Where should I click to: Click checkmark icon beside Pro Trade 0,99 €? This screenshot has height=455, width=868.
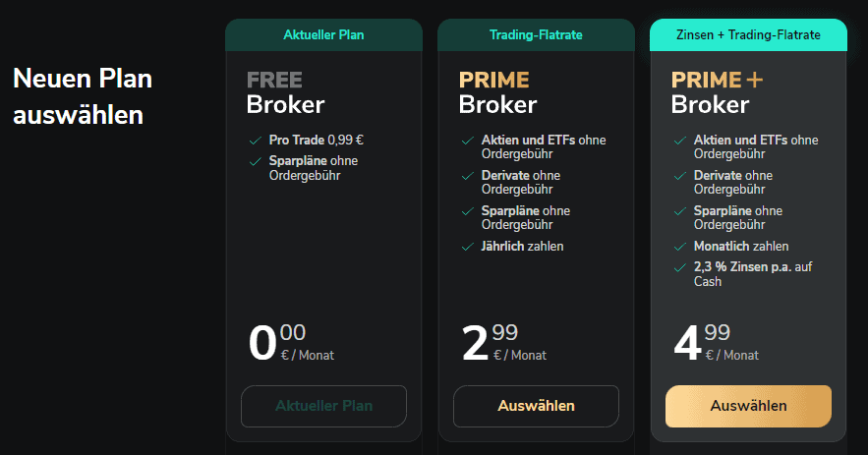click(255, 141)
